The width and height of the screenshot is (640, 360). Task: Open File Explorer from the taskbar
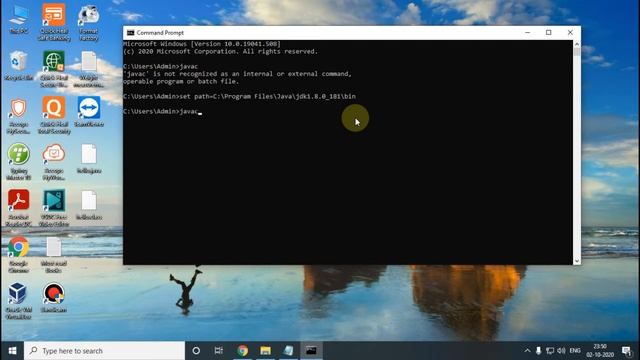[x=265, y=351]
